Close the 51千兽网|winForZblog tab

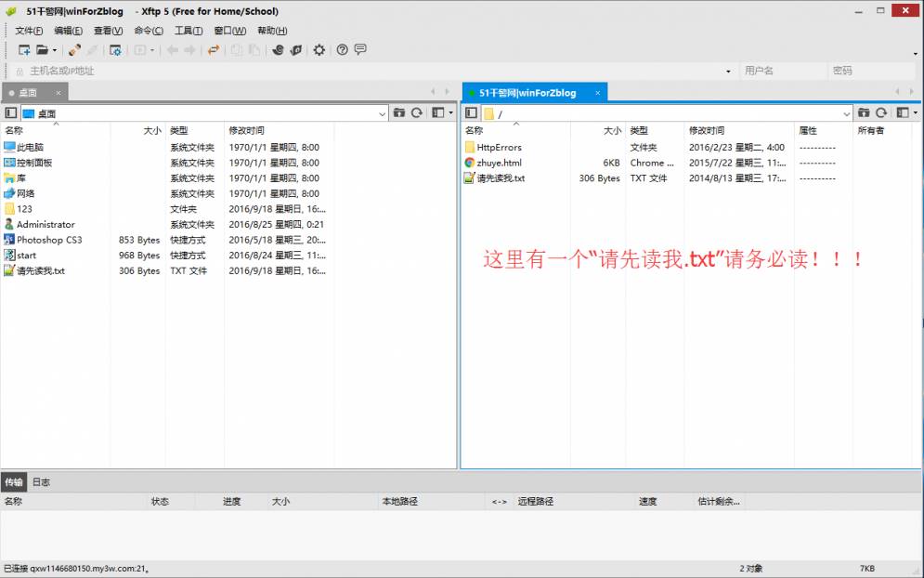click(x=597, y=93)
